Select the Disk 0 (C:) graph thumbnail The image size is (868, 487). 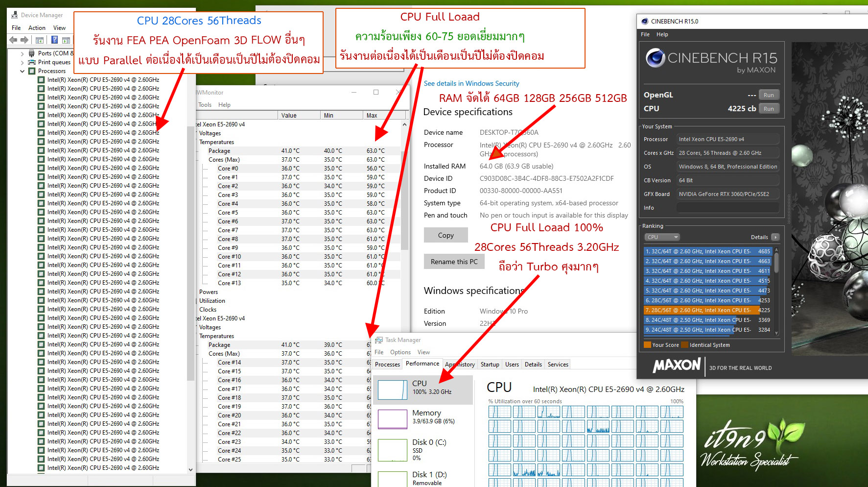click(393, 450)
